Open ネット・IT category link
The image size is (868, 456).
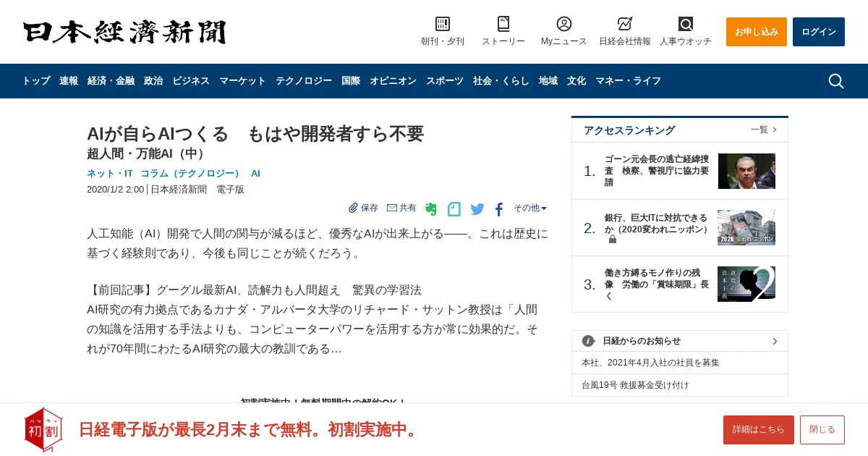110,174
